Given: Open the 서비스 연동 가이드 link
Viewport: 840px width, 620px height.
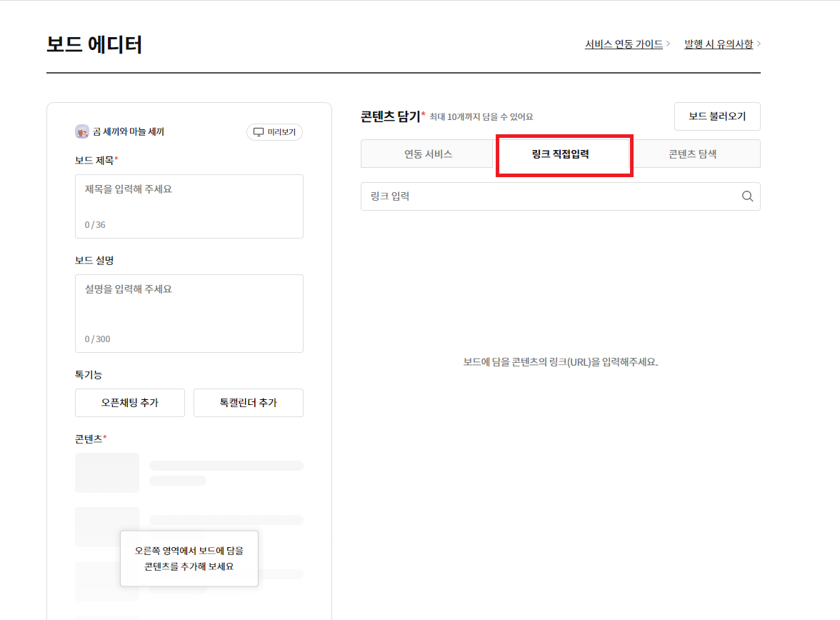Looking at the screenshot, I should [x=624, y=44].
